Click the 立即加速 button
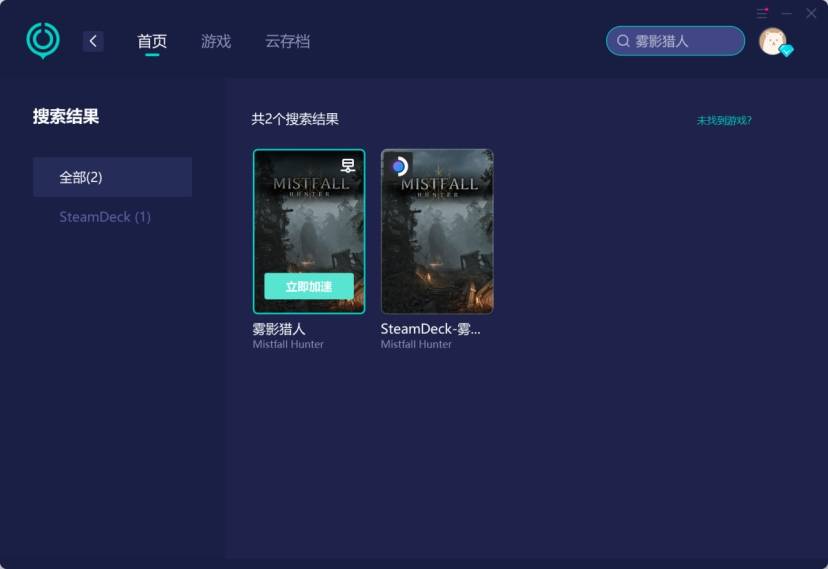The height and width of the screenshot is (569, 828). coord(309,286)
